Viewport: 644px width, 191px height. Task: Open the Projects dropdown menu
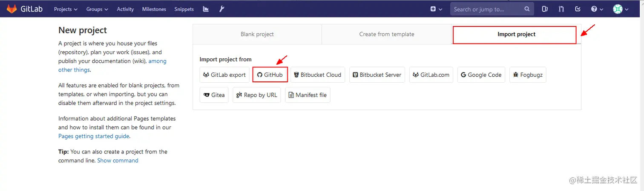tap(66, 9)
